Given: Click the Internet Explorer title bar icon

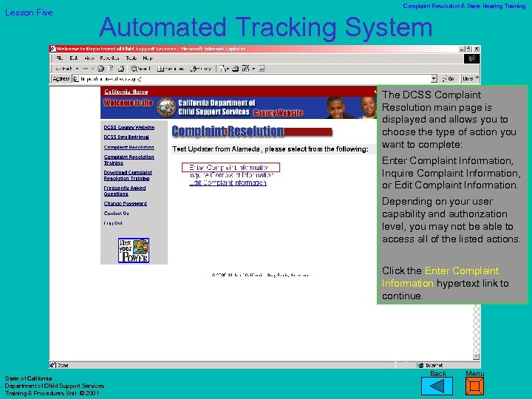Looking at the screenshot, I should [53, 49].
